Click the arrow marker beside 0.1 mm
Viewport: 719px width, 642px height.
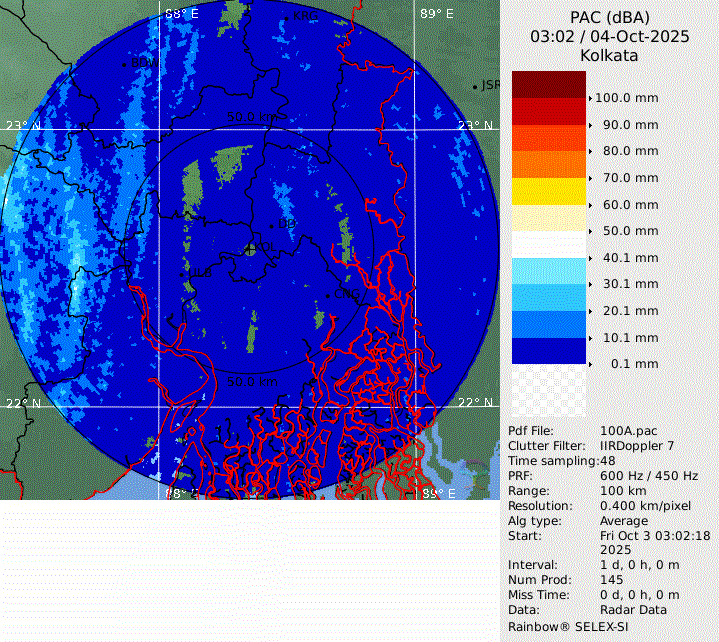pos(591,364)
